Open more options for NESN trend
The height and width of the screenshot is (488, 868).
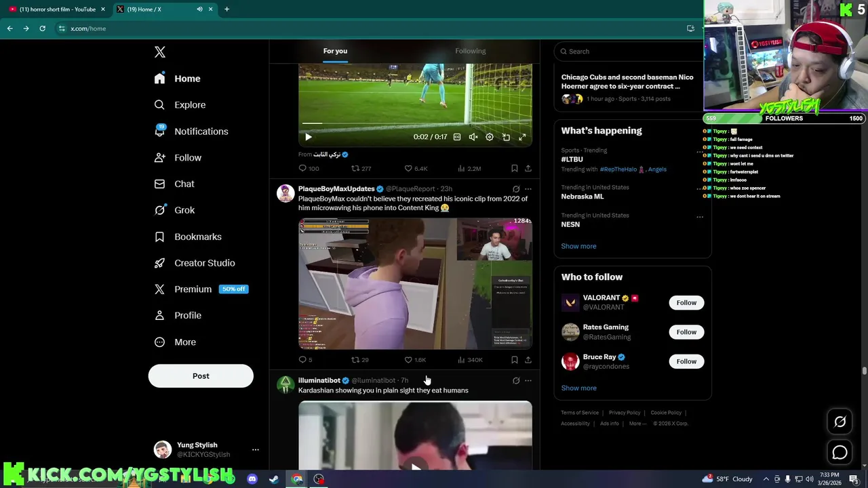click(x=700, y=217)
